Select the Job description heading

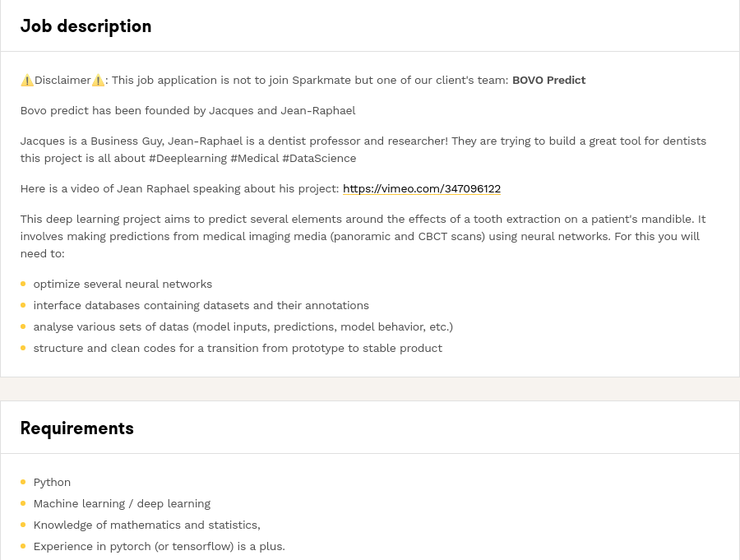[86, 26]
